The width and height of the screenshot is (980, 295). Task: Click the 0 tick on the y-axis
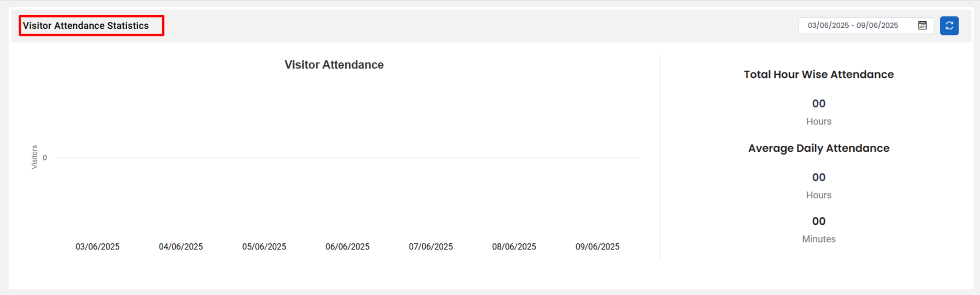click(45, 157)
